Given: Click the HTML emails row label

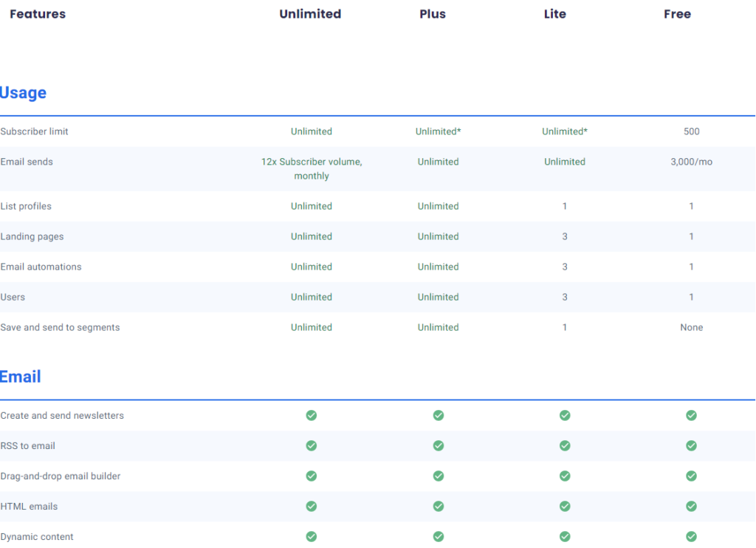Looking at the screenshot, I should pyautogui.click(x=29, y=506).
